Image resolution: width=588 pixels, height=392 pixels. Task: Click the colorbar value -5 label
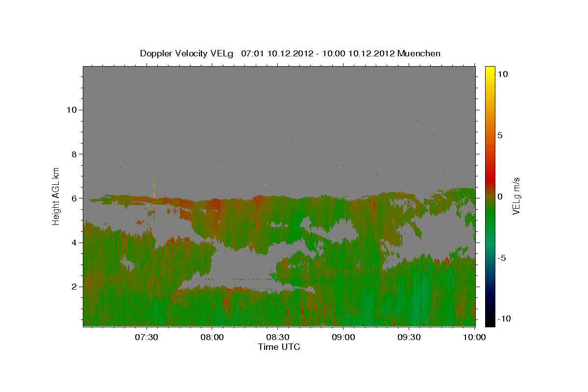pyautogui.click(x=502, y=258)
